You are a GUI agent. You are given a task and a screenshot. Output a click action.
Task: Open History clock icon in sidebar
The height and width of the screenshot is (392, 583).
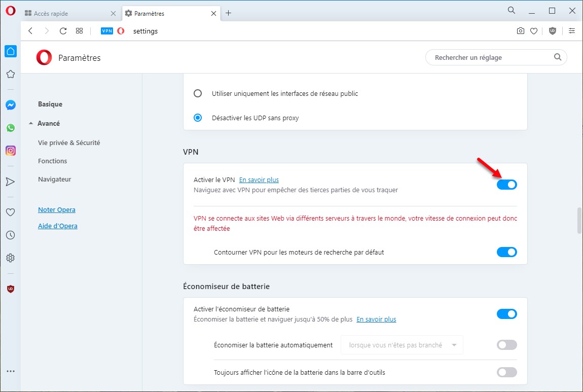(x=10, y=235)
